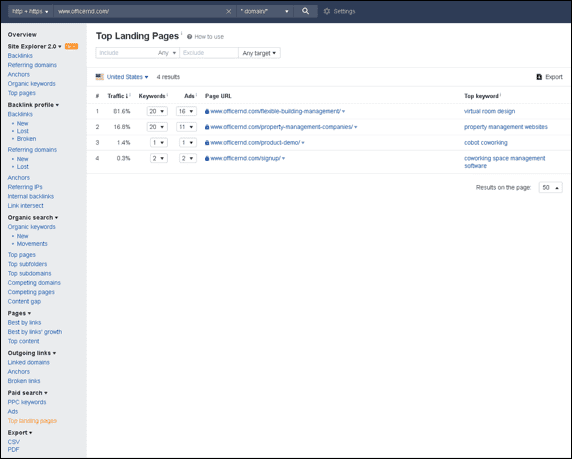The width and height of the screenshot is (572, 459).
Task: Open caret menu after product-demo URL
Action: click(303, 143)
